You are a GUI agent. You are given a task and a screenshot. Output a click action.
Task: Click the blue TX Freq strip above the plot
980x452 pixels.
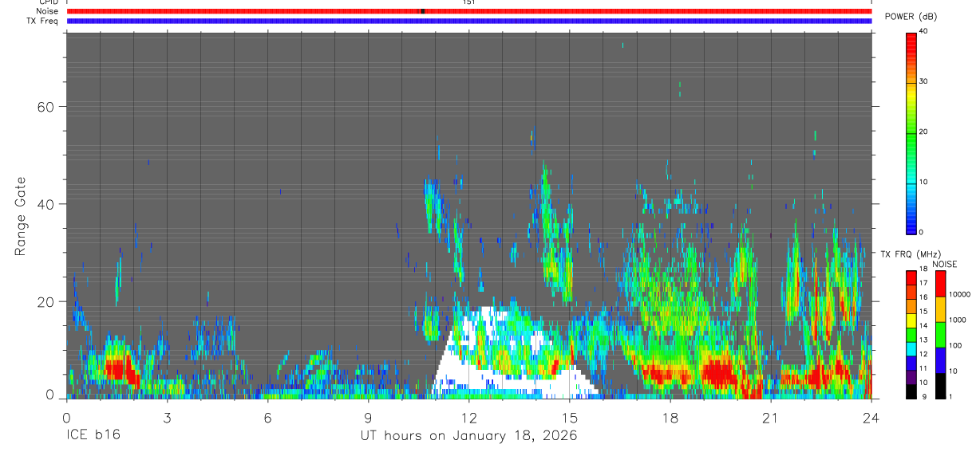click(469, 21)
